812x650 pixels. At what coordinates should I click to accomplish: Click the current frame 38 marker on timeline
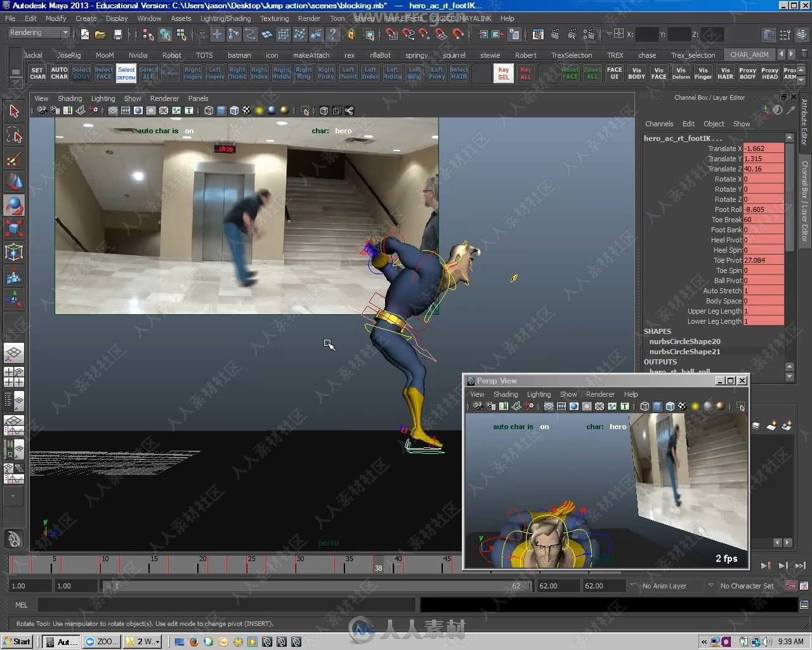(378, 564)
